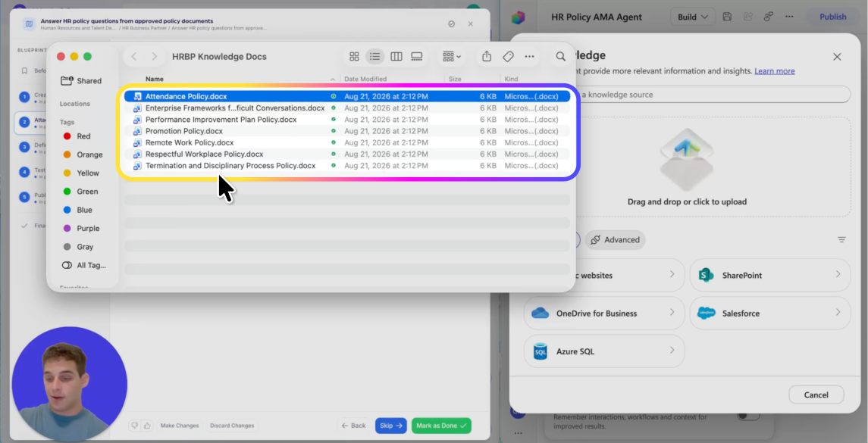Switch Finder to gallery view
The image size is (868, 443).
coord(417,56)
